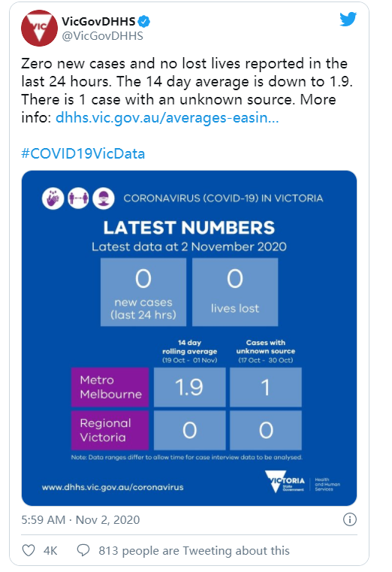Click the face mask icon

[x=104, y=199]
